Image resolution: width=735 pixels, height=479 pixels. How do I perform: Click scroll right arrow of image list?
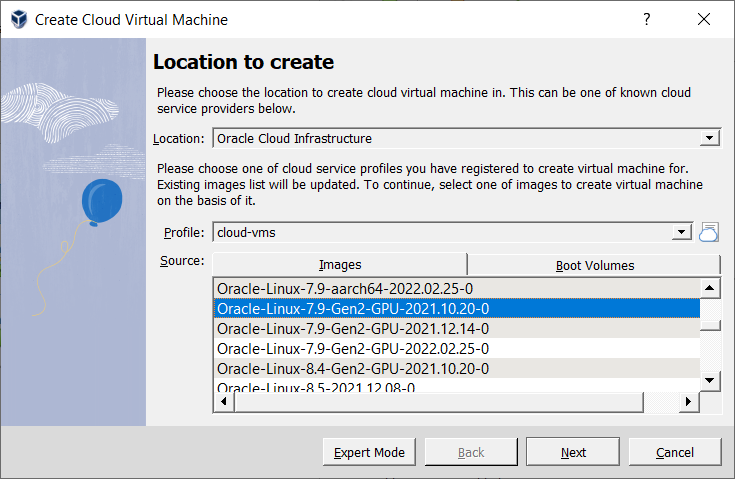(x=689, y=402)
